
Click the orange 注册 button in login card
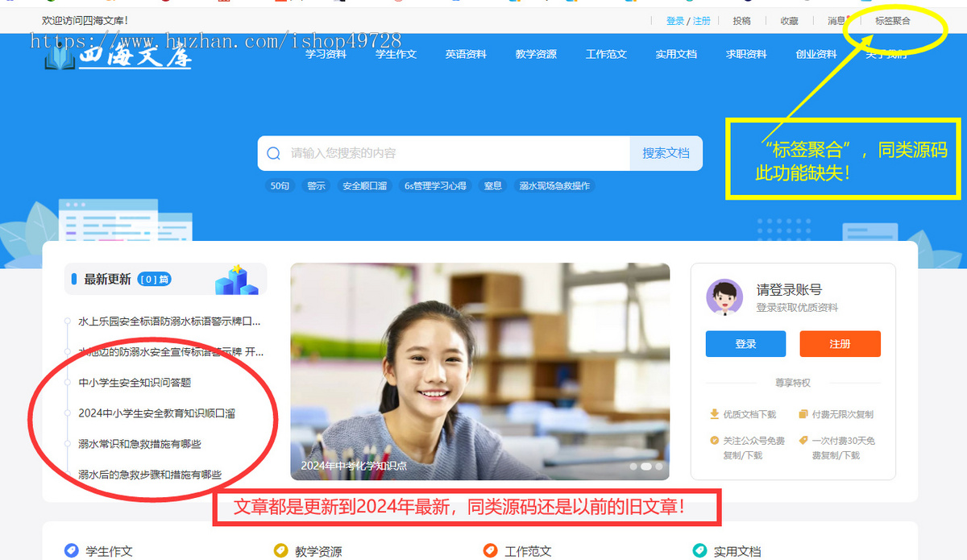840,343
